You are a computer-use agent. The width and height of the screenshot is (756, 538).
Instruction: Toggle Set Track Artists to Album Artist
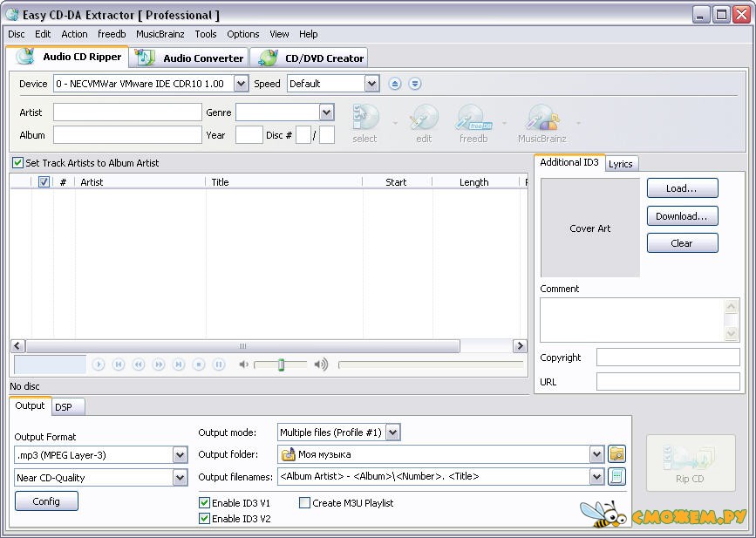tap(17, 163)
